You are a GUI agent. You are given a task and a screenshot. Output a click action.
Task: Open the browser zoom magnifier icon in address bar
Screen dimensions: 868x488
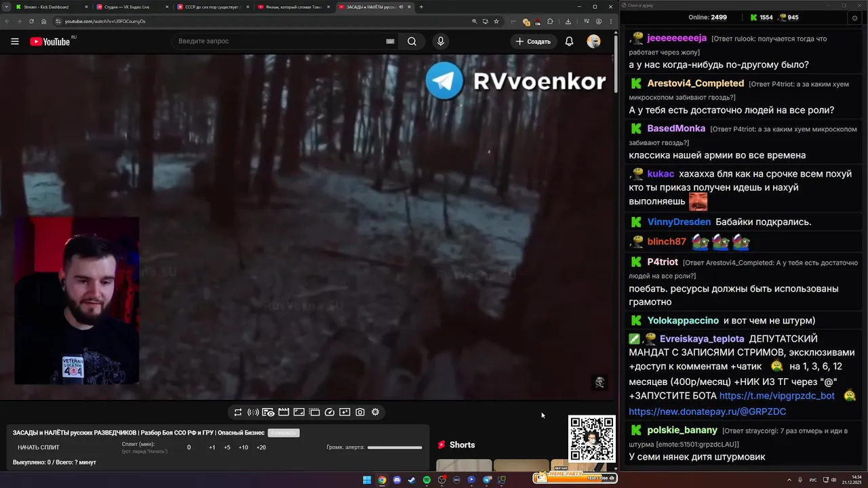pos(474,21)
